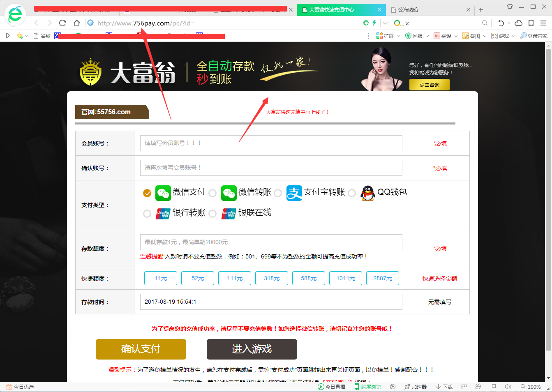Select the 大富翁快速充值中心 tab
The image size is (552, 392).
[337, 10]
